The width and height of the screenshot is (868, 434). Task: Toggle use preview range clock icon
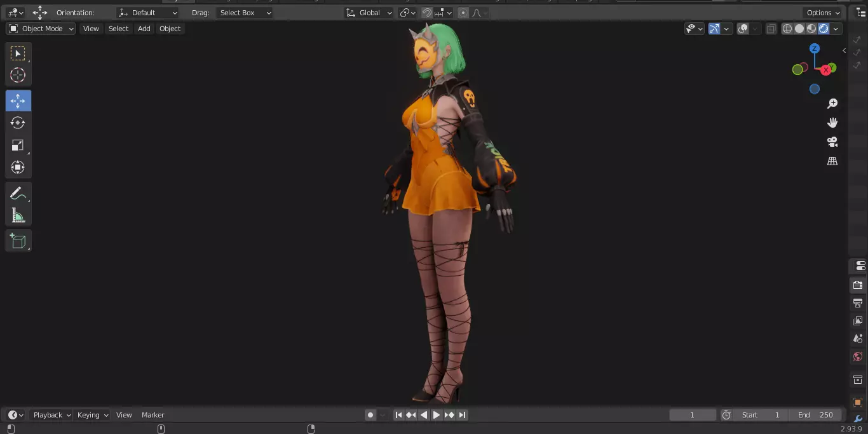pos(726,415)
